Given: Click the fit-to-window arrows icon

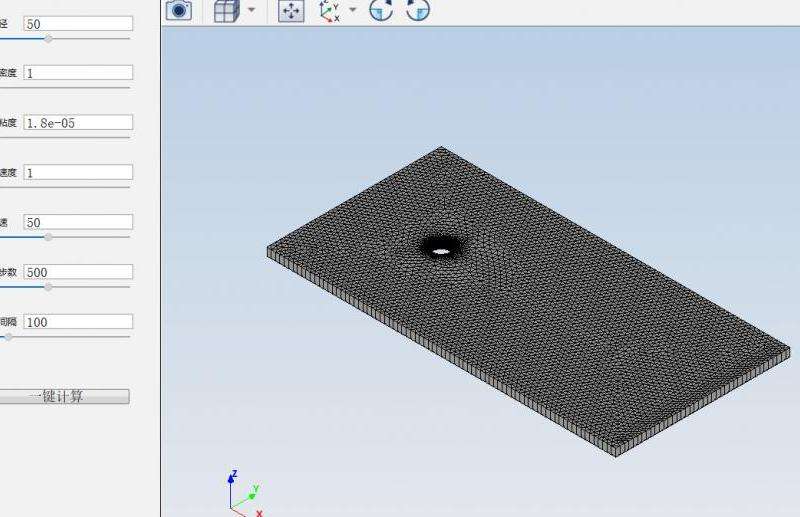Looking at the screenshot, I should (291, 11).
